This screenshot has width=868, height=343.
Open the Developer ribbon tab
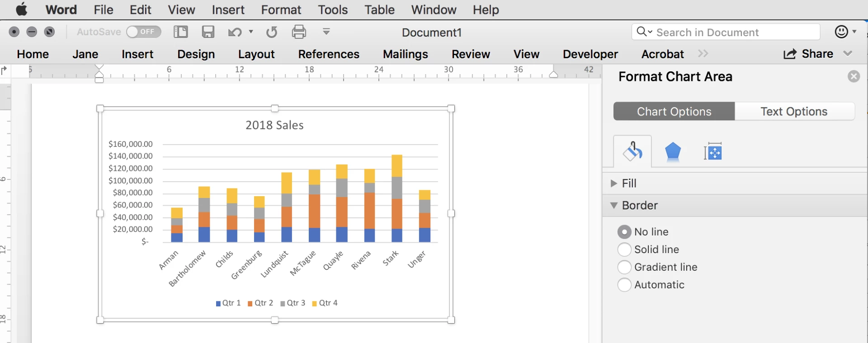(590, 54)
